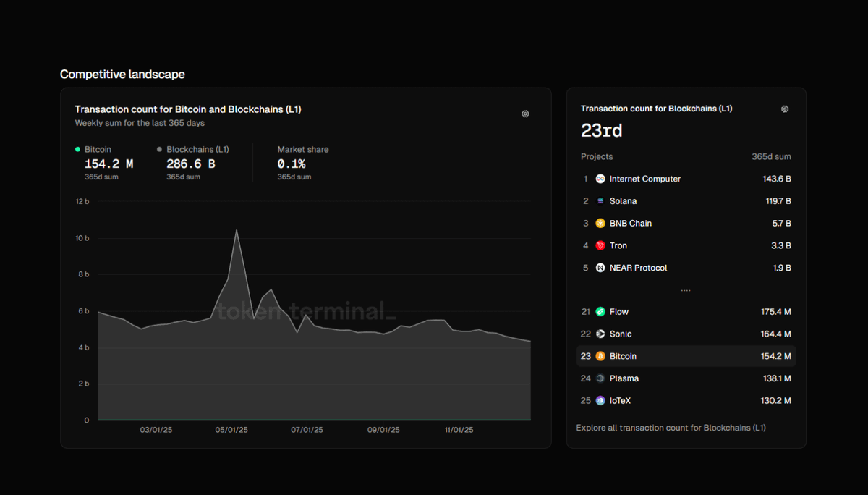868x495 pixels.
Task: Open Internet Computer project name
Action: click(x=645, y=179)
